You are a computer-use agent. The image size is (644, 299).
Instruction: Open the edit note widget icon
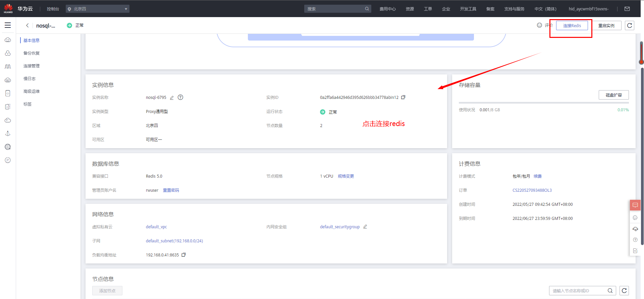tap(635, 251)
